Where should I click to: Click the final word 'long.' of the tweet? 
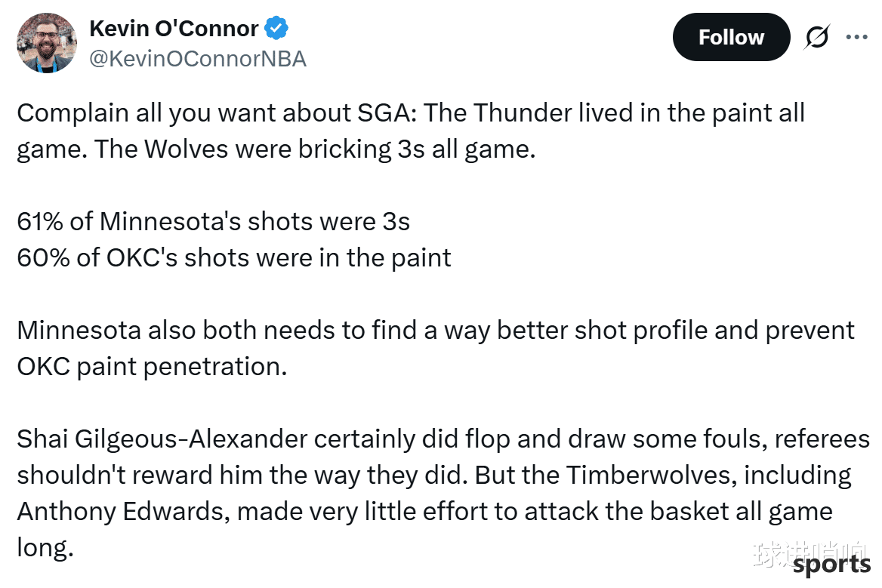coord(45,548)
